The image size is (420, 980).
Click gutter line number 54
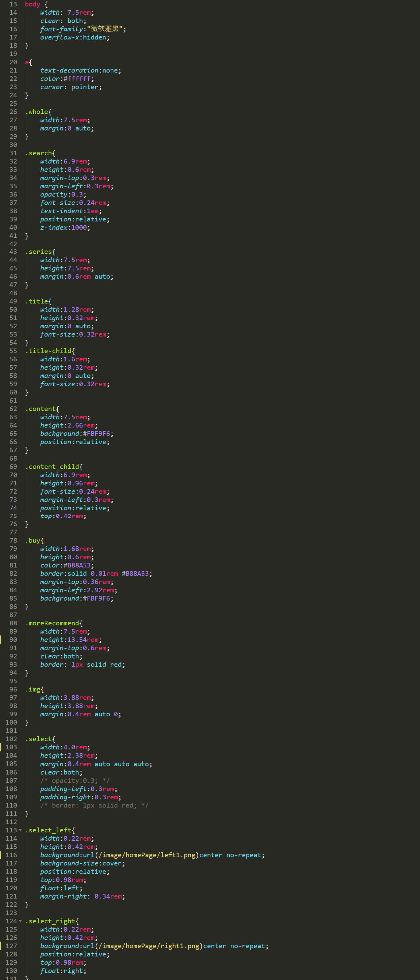(13, 343)
